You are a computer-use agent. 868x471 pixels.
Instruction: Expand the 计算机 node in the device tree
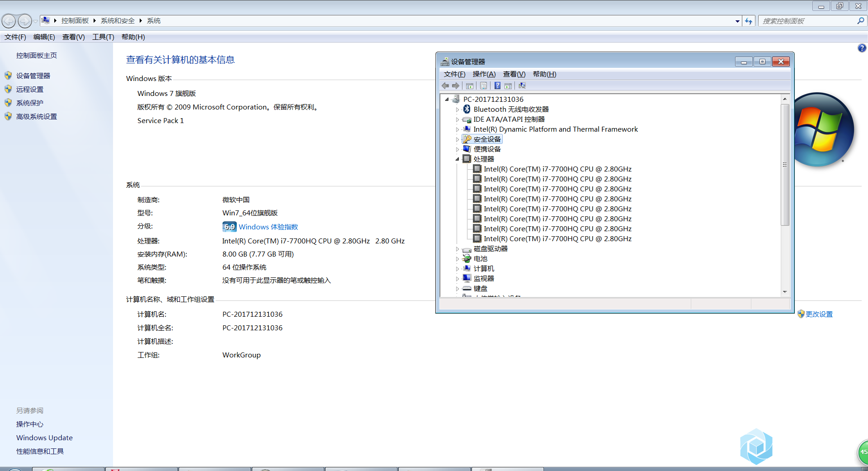tap(457, 269)
